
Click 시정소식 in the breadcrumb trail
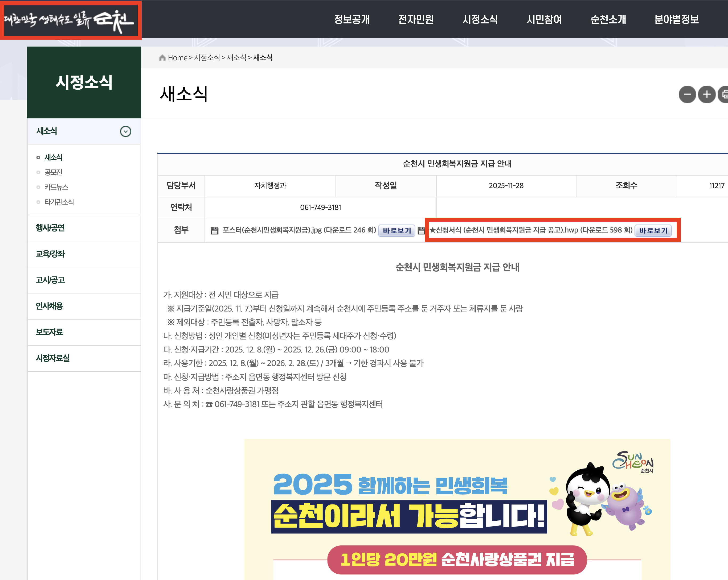point(207,58)
